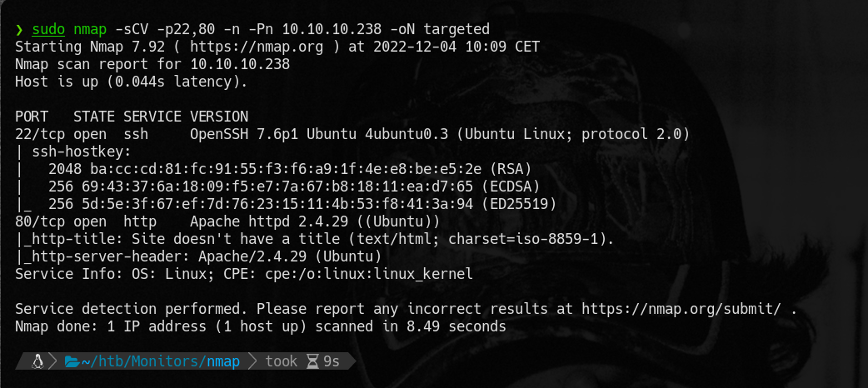
Task: Click the blue folder icon in prompt
Action: (71, 361)
